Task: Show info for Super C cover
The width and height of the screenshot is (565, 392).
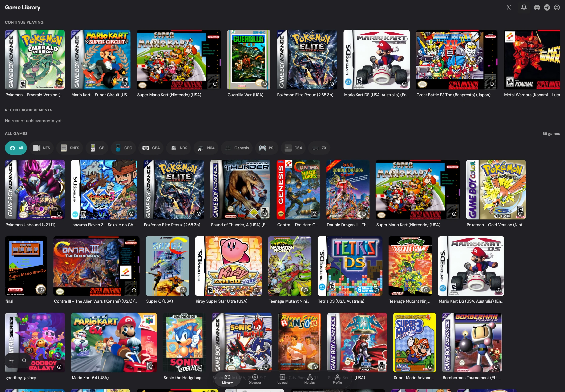Action: [x=183, y=290]
